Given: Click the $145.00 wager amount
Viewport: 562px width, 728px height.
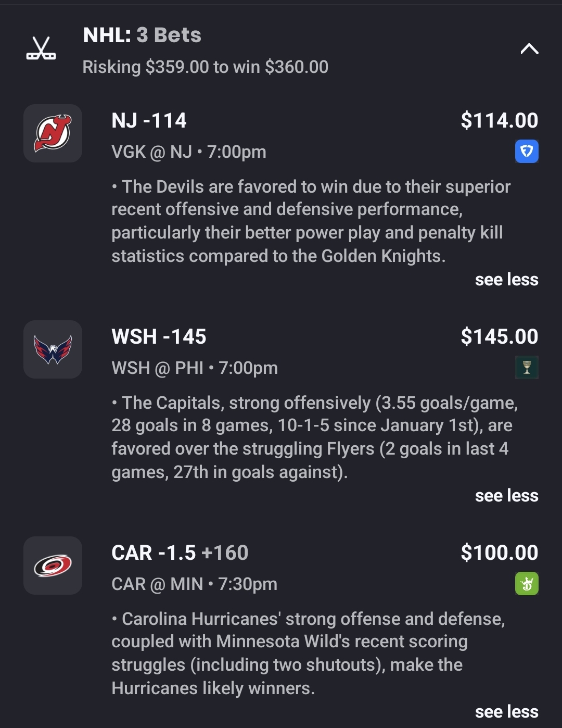Looking at the screenshot, I should (499, 337).
